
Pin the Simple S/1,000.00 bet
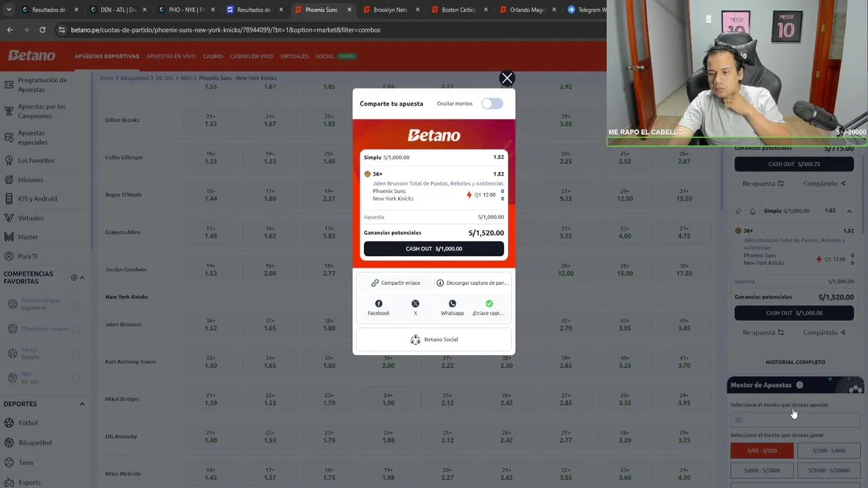738,211
